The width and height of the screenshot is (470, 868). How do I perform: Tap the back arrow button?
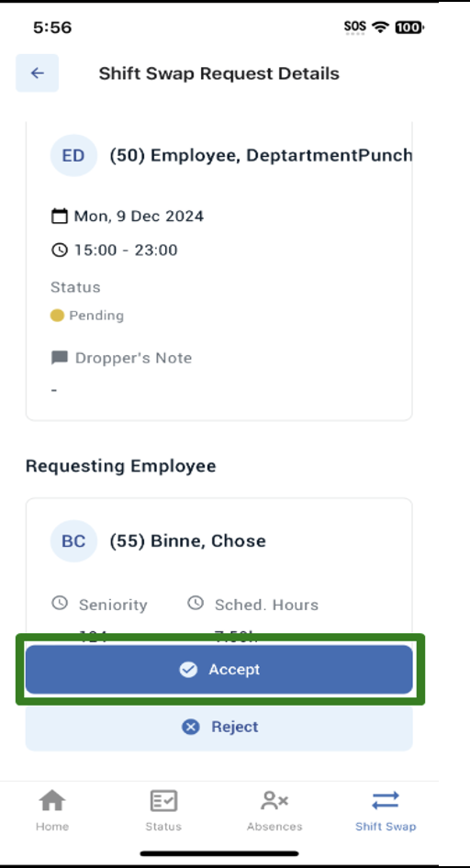37,73
